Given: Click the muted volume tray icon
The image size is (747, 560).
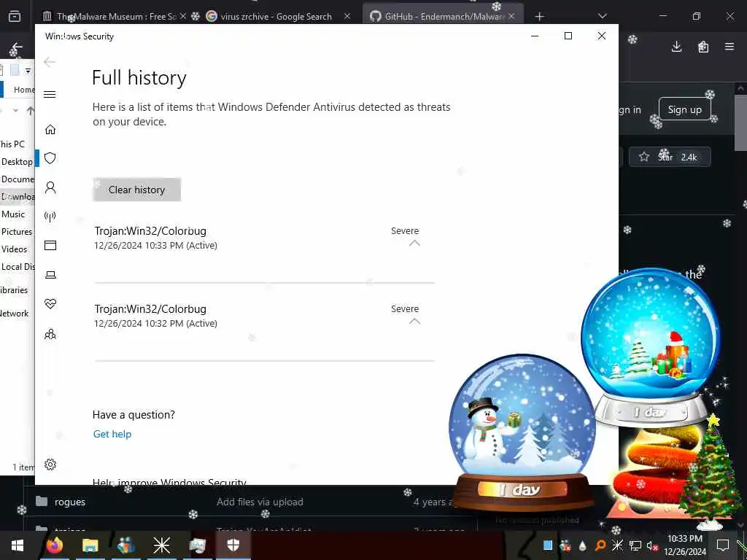Looking at the screenshot, I should point(651,545).
